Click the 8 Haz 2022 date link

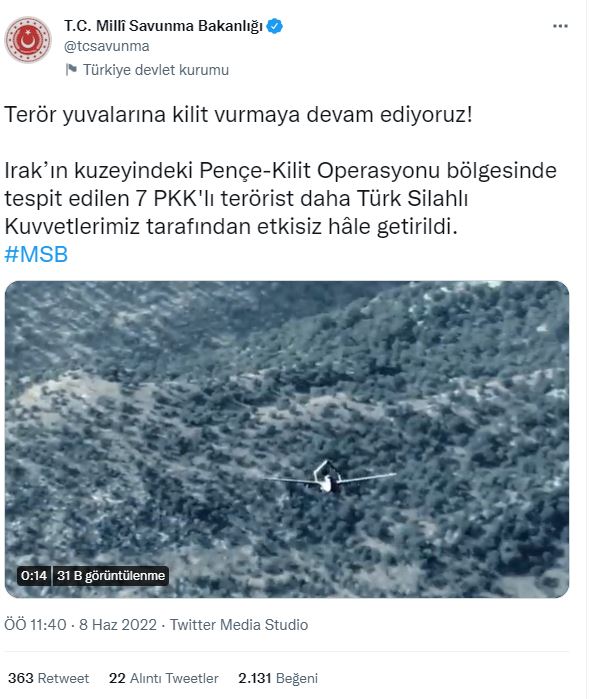tap(118, 625)
